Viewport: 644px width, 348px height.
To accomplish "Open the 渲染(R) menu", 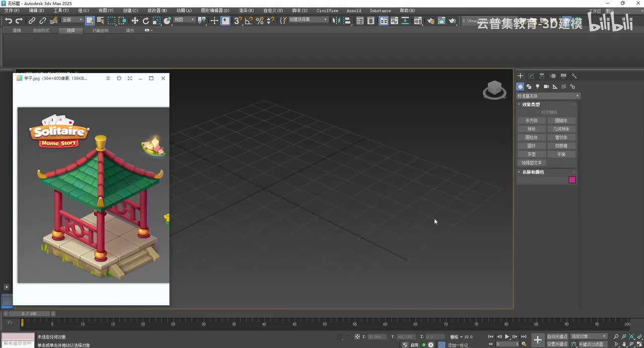I will pos(246,11).
